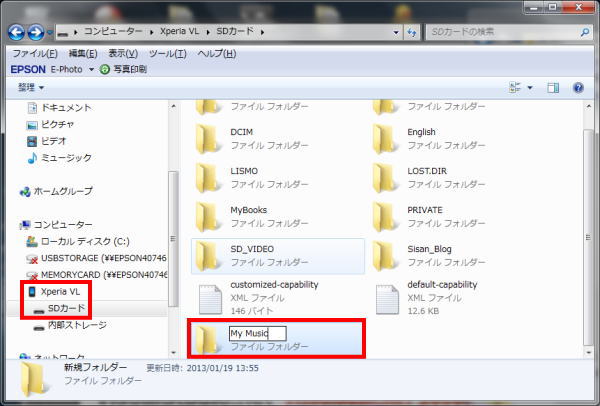
Task: Open the ファイル(F) menu
Action: (35, 53)
